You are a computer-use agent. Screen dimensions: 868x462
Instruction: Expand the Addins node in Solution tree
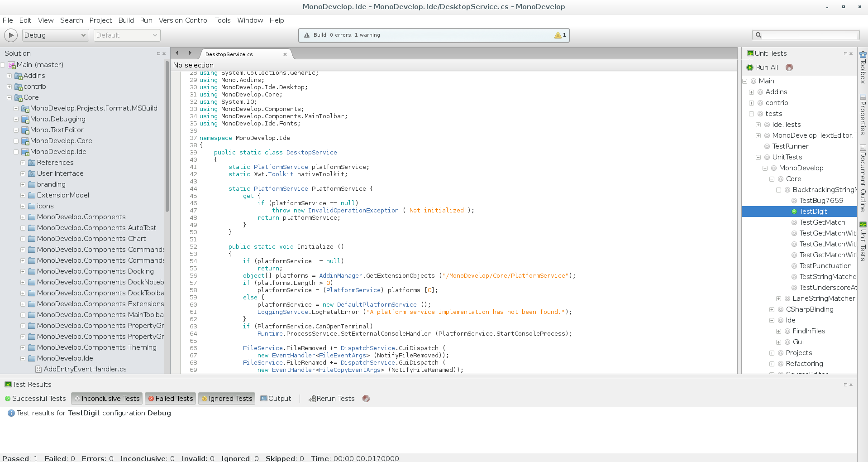click(9, 76)
